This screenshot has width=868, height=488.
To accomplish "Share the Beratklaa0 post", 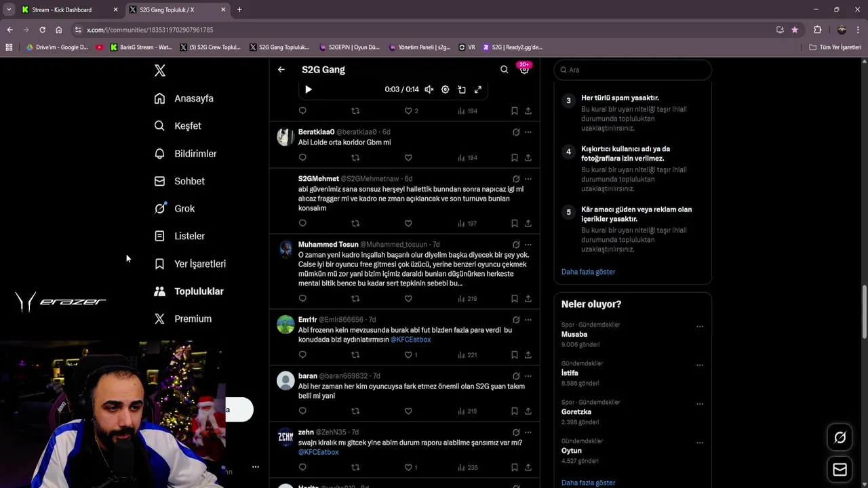I will tap(528, 158).
